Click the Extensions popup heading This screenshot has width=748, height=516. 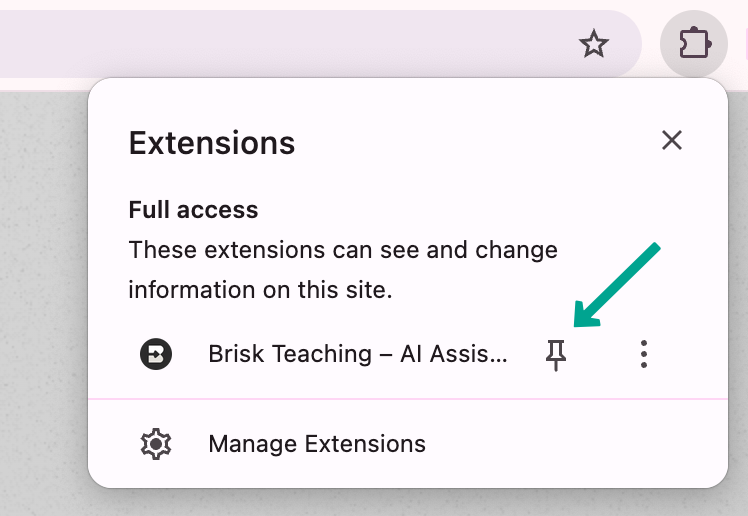coord(212,143)
